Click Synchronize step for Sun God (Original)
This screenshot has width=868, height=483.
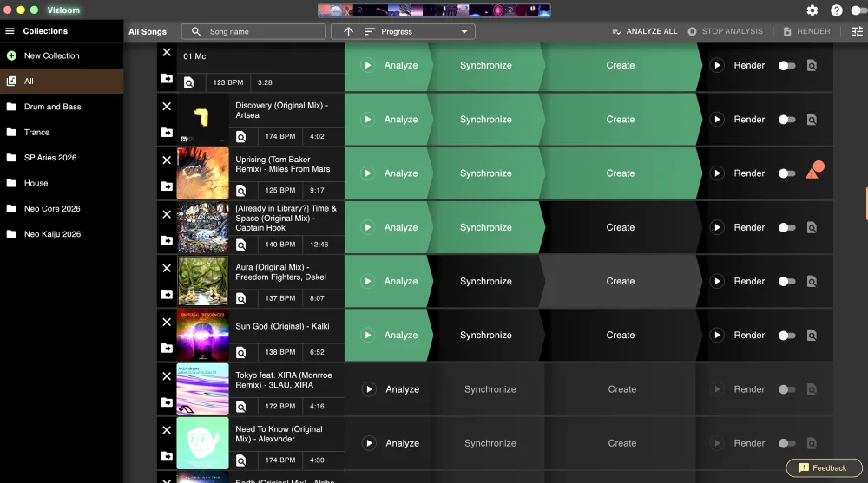(485, 336)
